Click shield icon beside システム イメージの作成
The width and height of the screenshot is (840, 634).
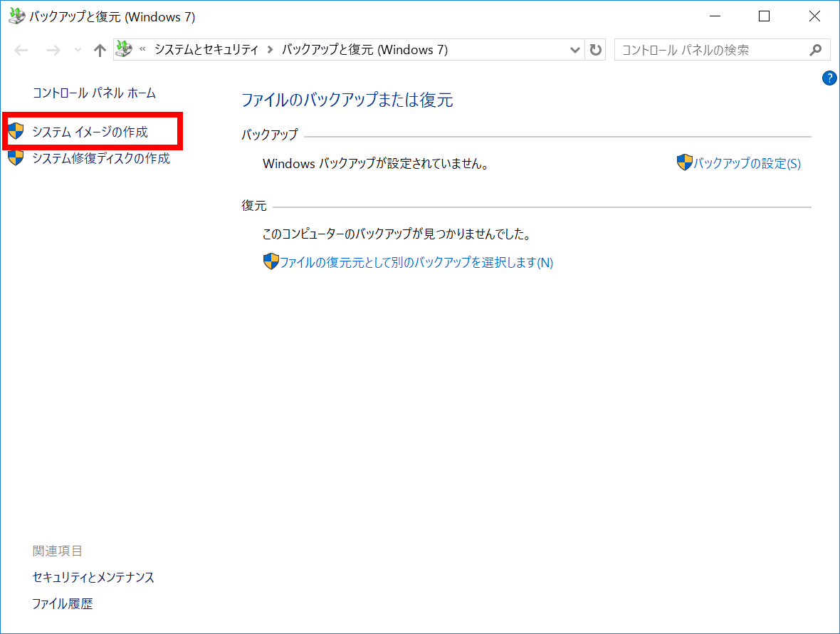pyautogui.click(x=16, y=131)
